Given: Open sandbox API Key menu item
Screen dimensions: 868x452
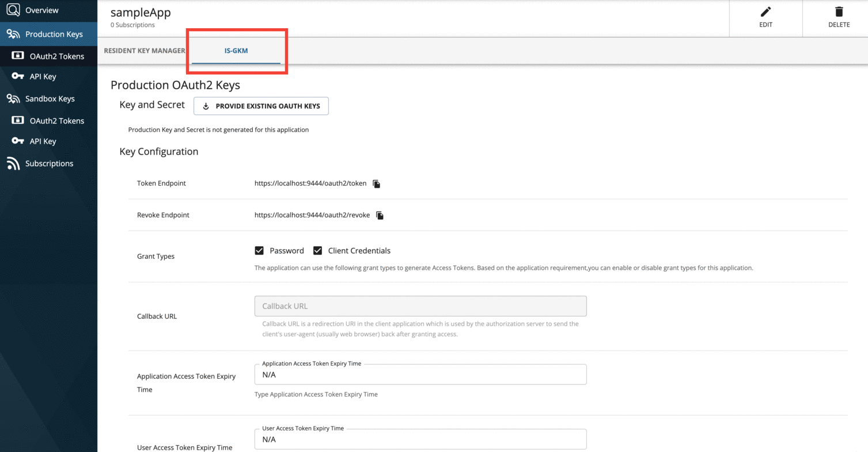Looking at the screenshot, I should (x=43, y=141).
